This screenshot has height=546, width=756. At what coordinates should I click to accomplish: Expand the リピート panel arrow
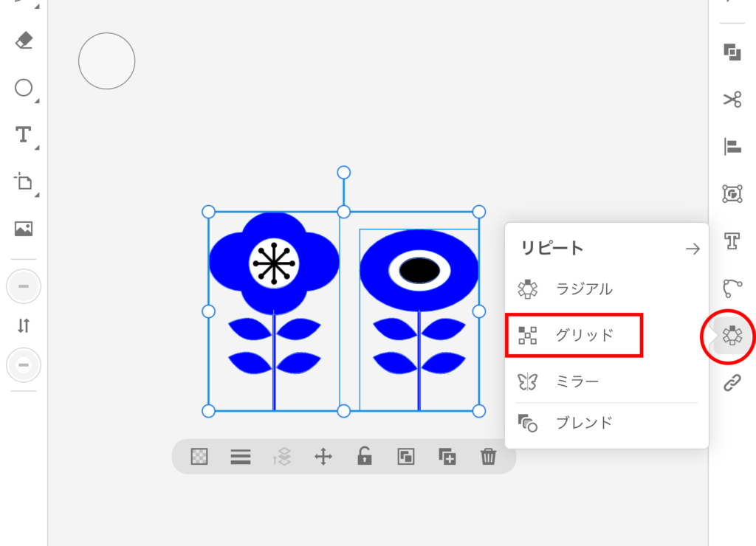[x=693, y=249]
